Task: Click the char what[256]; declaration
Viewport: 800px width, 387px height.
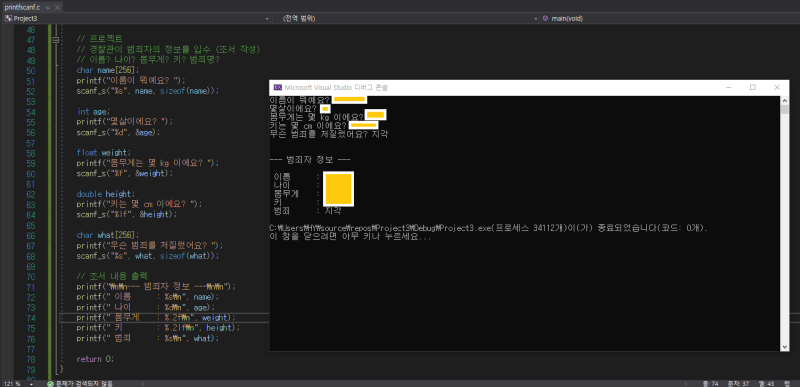Action: [x=108, y=235]
